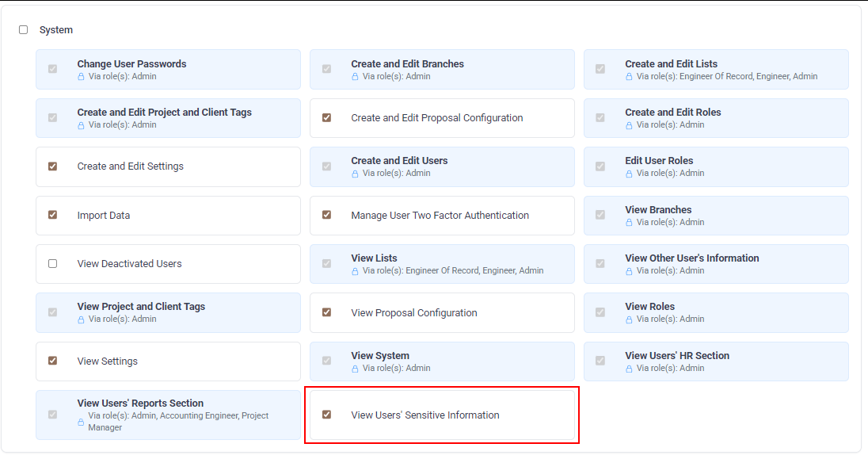Click lock icon under Change User Passwords
Image resolution: width=868 pixels, height=459 pixels.
[81, 77]
